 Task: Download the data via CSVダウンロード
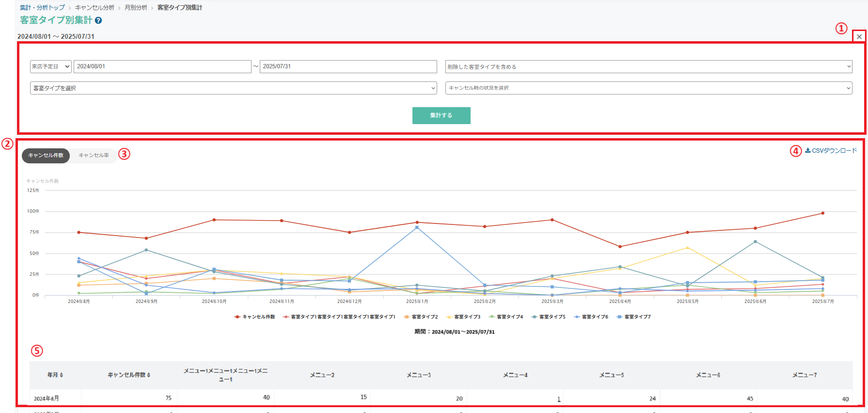click(831, 150)
